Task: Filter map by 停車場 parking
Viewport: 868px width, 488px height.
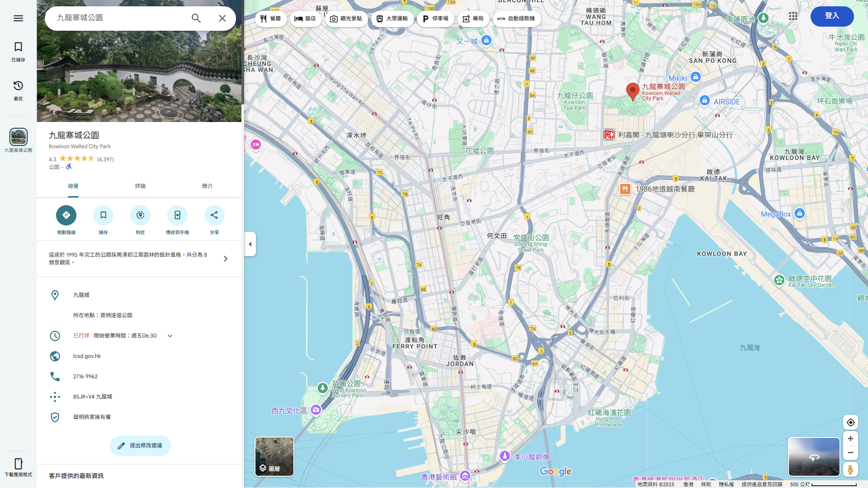Action: tap(435, 19)
